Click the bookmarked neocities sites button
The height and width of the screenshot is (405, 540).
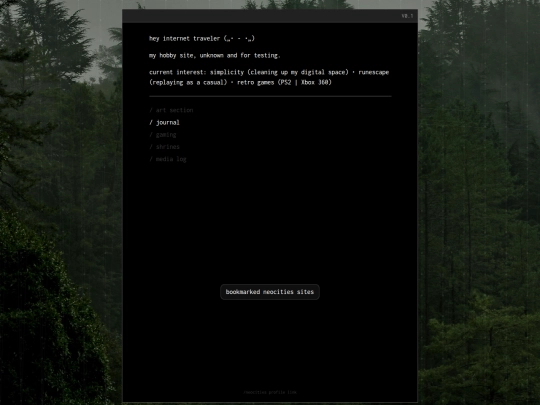270,292
